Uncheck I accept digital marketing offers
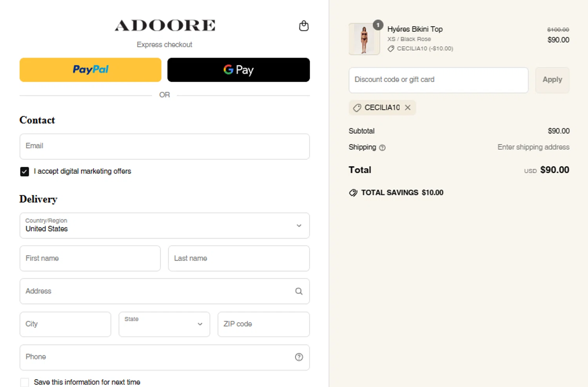The image size is (588, 387). click(x=24, y=172)
